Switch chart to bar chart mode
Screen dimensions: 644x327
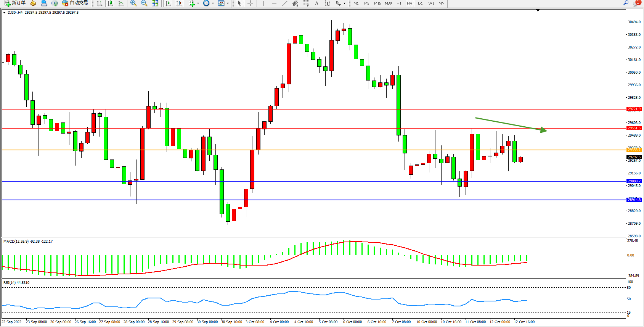tap(100, 3)
